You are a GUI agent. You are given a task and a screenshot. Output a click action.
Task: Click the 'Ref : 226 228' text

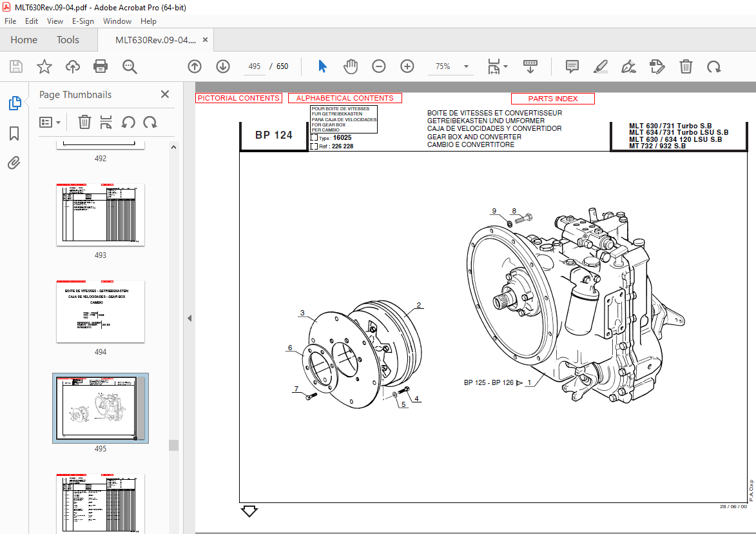coord(336,146)
